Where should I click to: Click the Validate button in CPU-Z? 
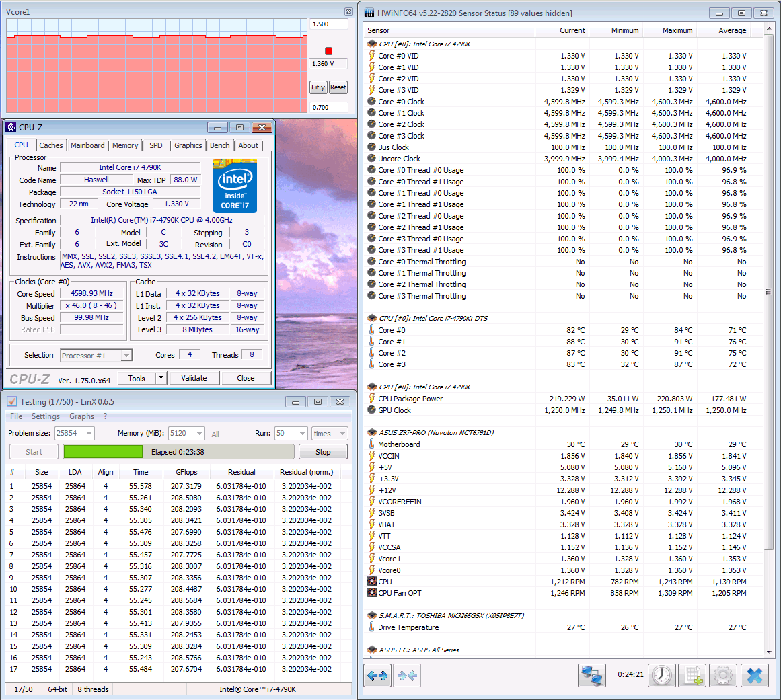point(194,378)
